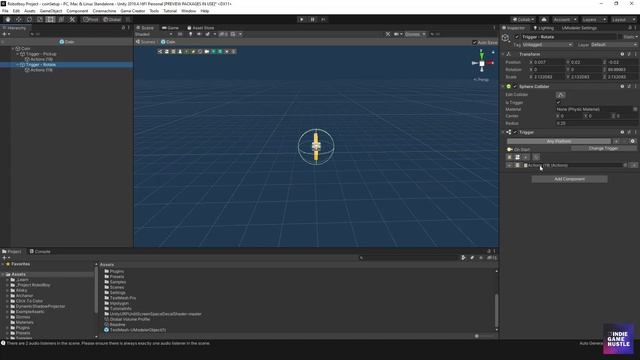640x360 pixels.
Task: Open the Global Volume Profile asset
Action: (x=129, y=319)
